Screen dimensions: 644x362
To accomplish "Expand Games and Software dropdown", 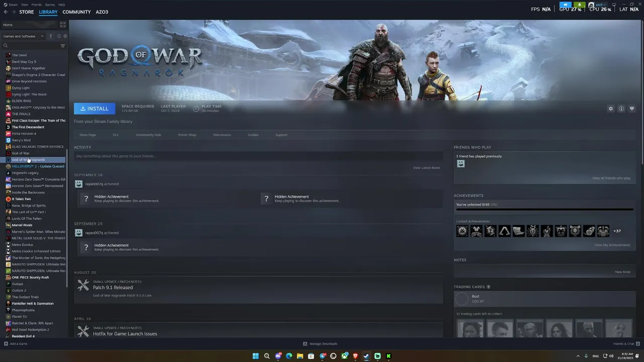I will point(23,36).
